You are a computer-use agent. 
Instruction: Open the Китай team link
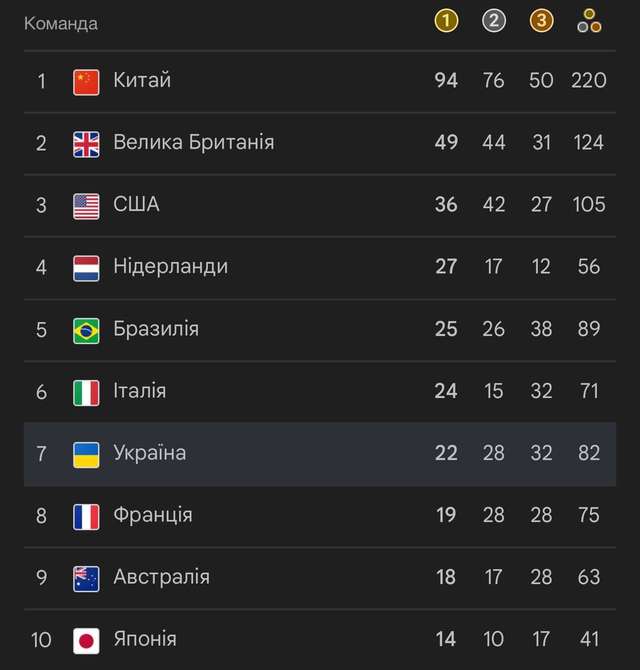point(142,81)
